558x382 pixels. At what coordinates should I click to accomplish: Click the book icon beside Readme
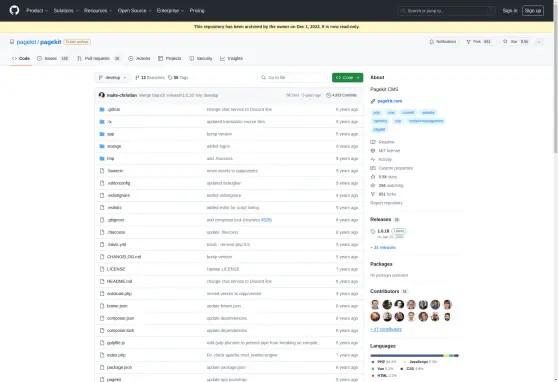coord(373,142)
